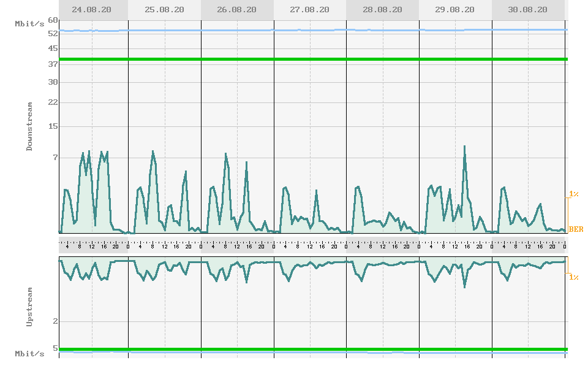The width and height of the screenshot is (588, 368).
Task: Select the 27.08.20 date header
Action: (309, 10)
